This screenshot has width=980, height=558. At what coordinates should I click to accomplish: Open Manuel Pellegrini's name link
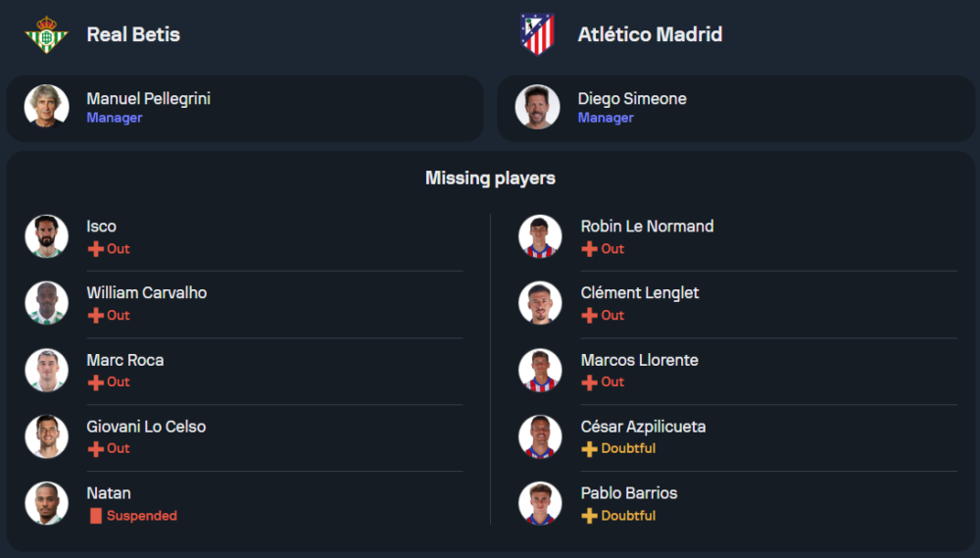(148, 98)
